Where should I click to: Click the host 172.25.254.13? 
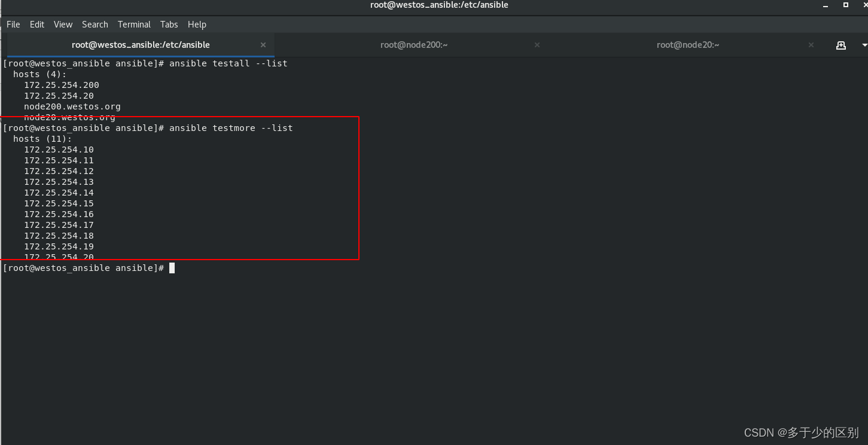59,182
